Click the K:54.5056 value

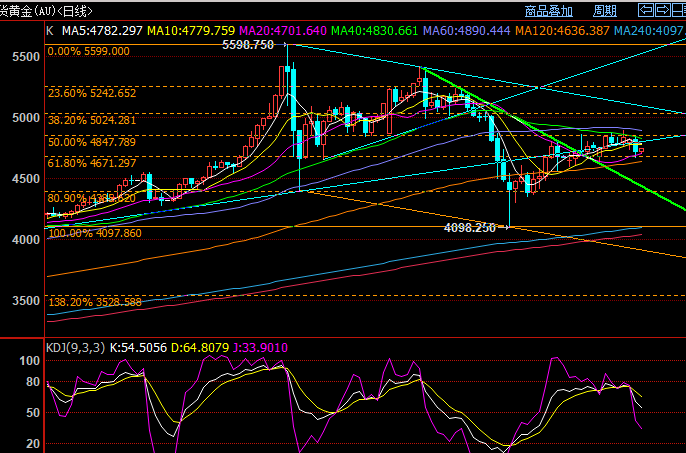tap(138, 348)
